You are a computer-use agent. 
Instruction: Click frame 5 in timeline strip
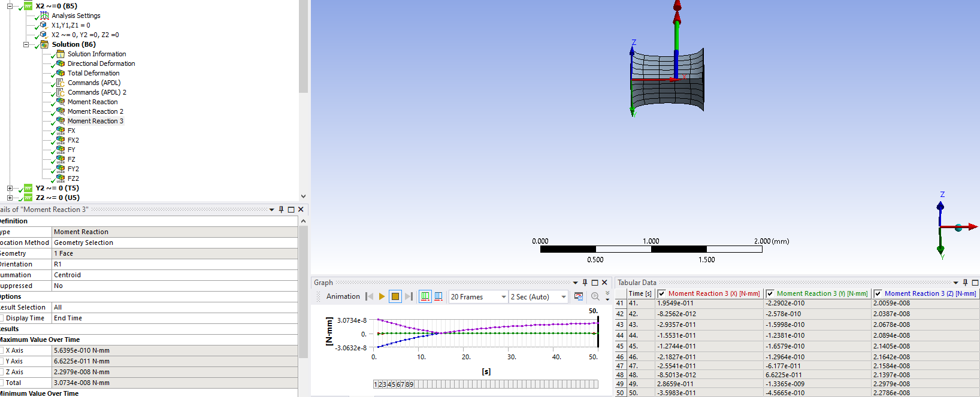[x=394, y=384]
